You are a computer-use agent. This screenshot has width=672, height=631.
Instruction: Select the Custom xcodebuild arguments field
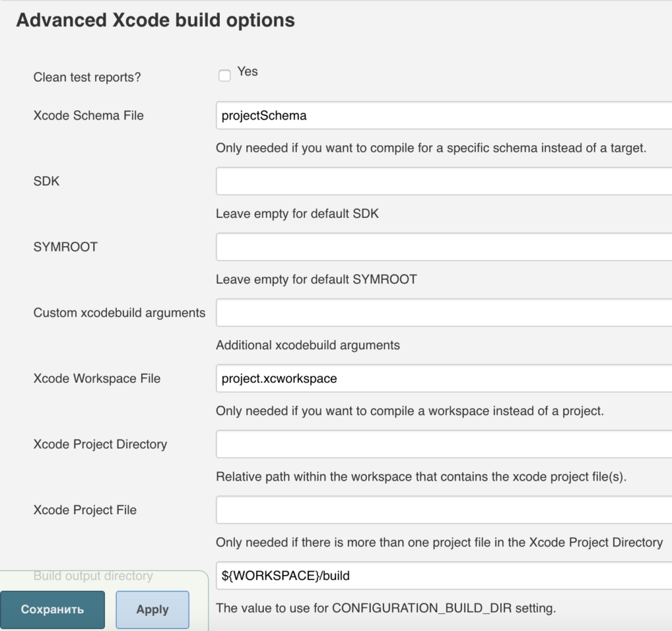444,313
